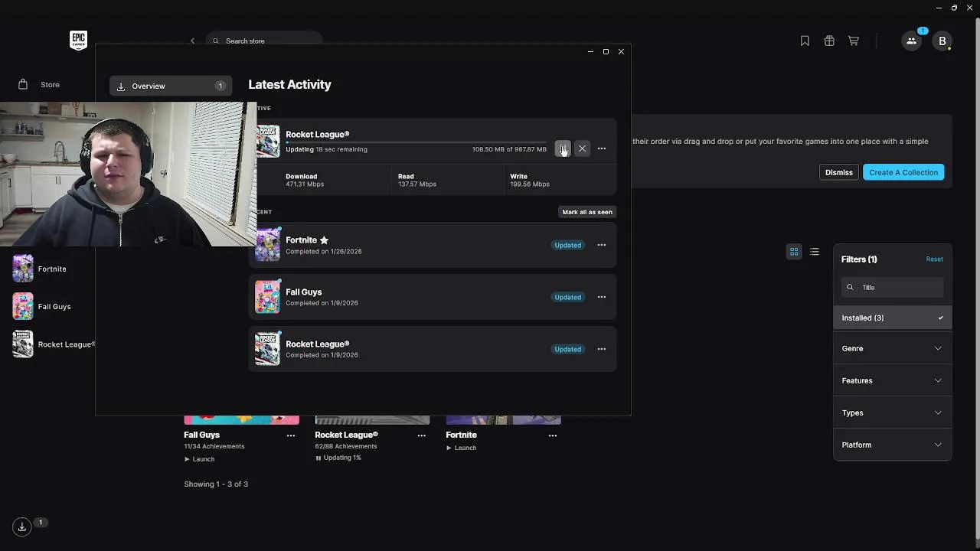
Task: Toggle the Installed (3) filter
Action: pyautogui.click(x=892, y=318)
